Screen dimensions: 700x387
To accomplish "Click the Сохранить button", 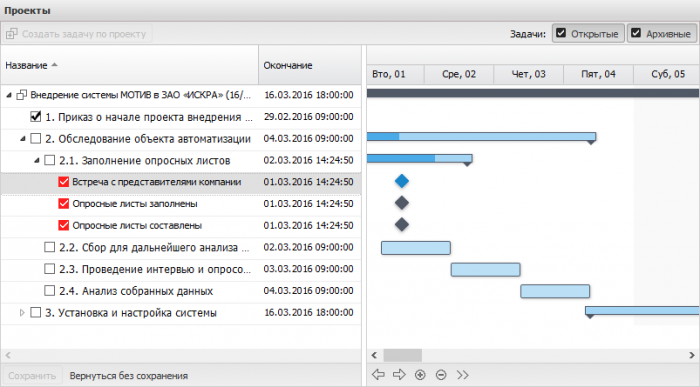I will [32, 376].
